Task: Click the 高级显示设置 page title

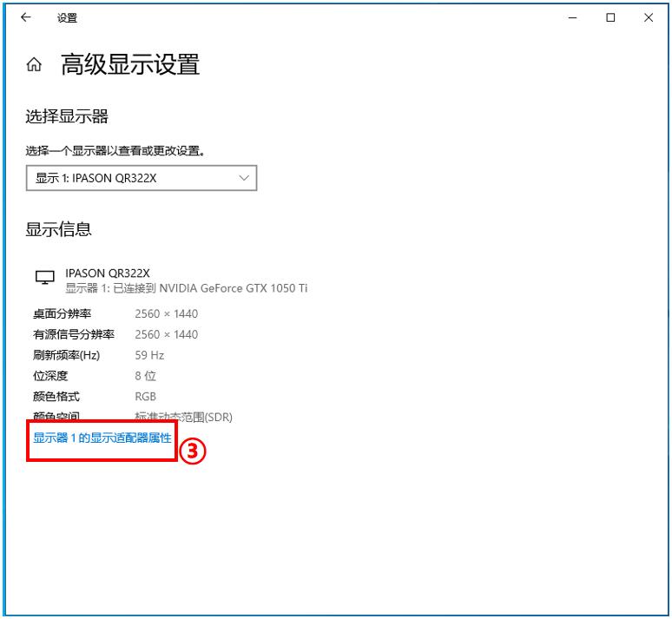Action: coord(130,65)
